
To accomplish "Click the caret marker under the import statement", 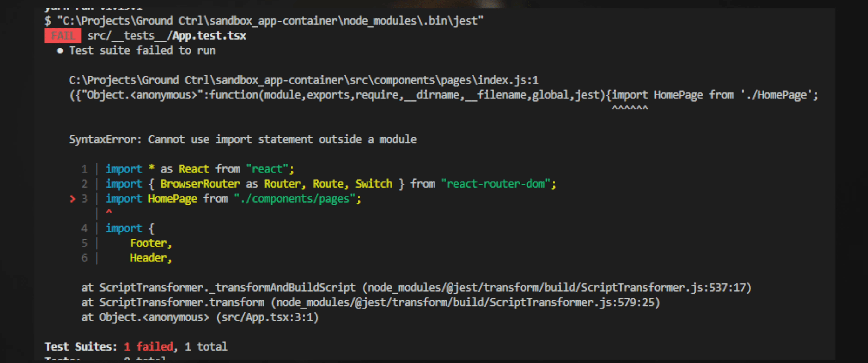I will (x=109, y=212).
